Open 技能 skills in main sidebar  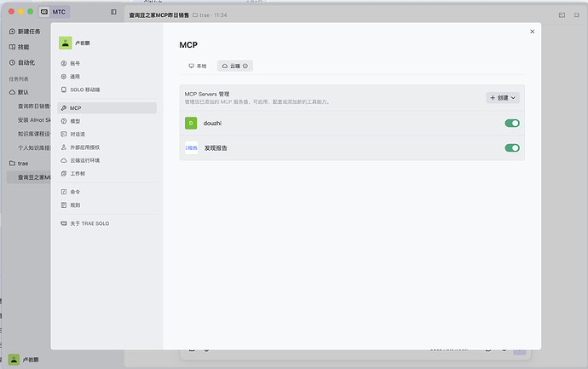pyautogui.click(x=19, y=47)
